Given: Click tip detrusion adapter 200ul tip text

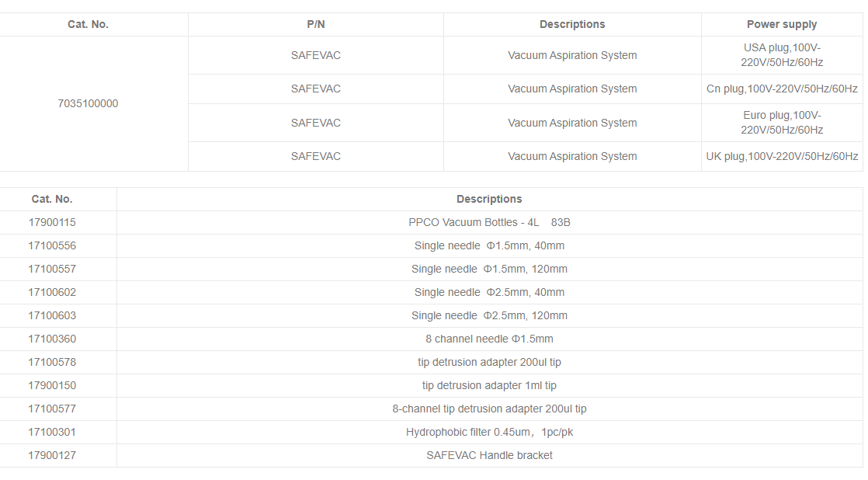Looking at the screenshot, I should (489, 362).
